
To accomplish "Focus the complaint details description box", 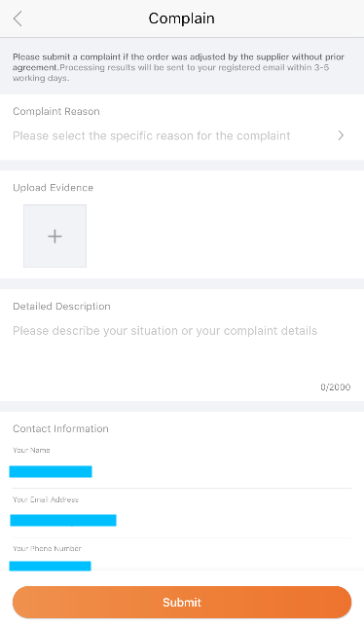I will (182, 353).
